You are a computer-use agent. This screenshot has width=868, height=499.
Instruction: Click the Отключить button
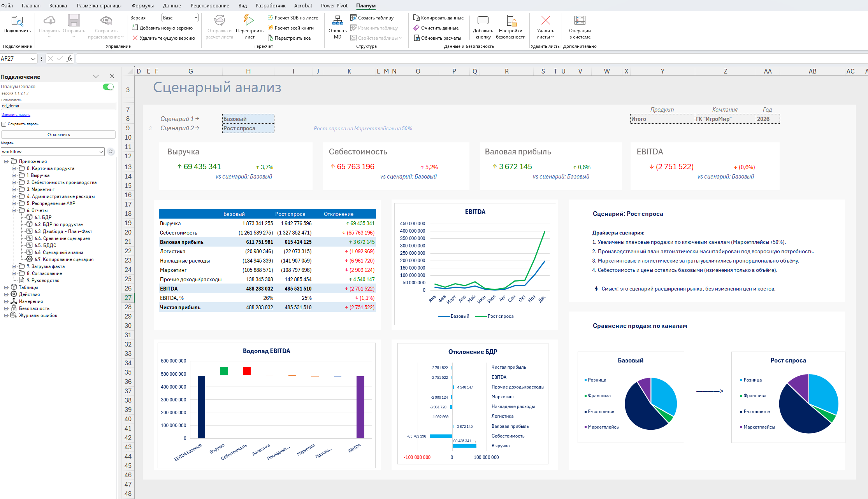58,135
